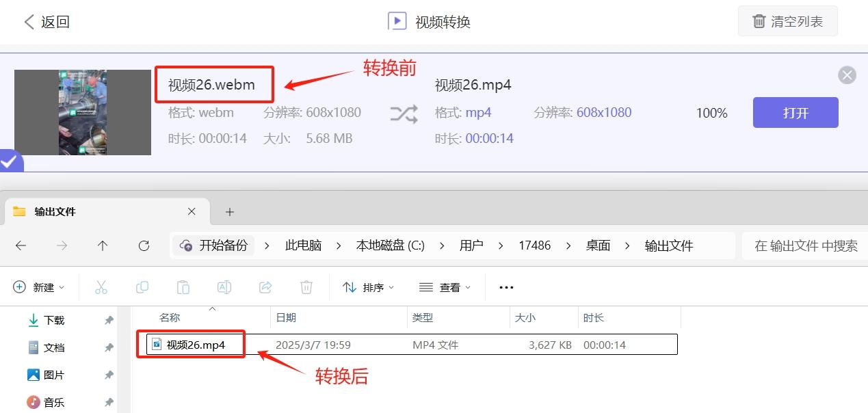Viewport: 868px width, 413px height.
Task: Click the Paste icon in the toolbar
Action: (183, 287)
